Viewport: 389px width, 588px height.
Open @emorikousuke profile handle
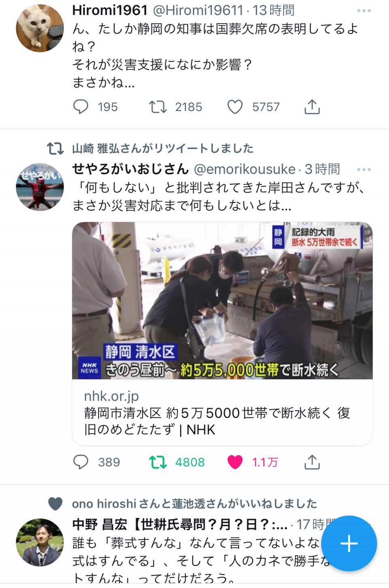click(245, 169)
